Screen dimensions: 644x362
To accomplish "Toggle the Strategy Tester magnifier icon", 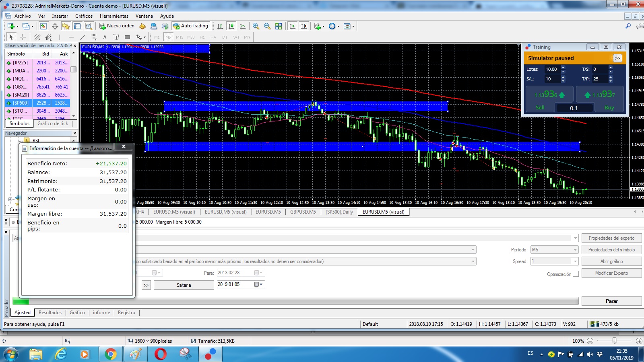I will (x=89, y=26).
